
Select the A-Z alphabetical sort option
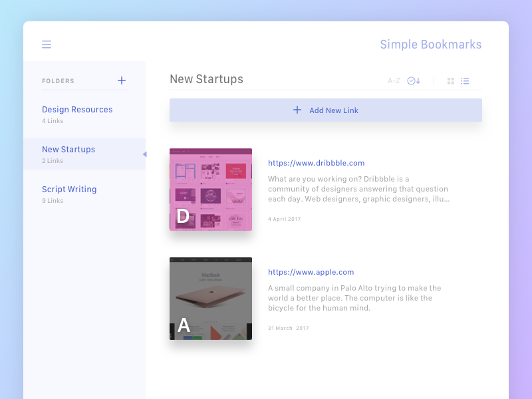pyautogui.click(x=394, y=80)
